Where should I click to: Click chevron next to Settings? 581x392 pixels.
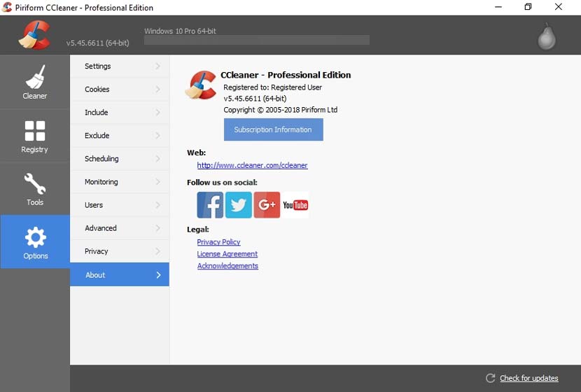158,66
